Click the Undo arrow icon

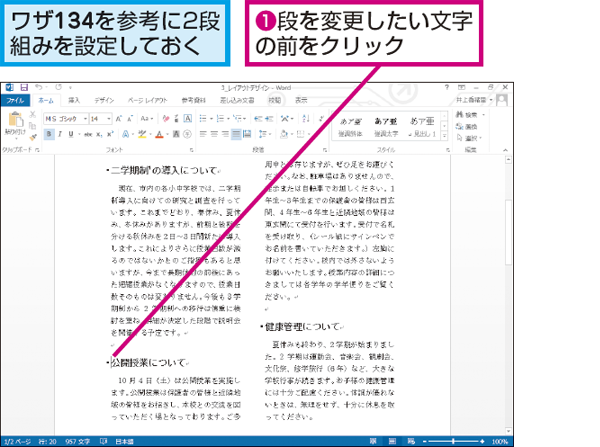pos(34,89)
